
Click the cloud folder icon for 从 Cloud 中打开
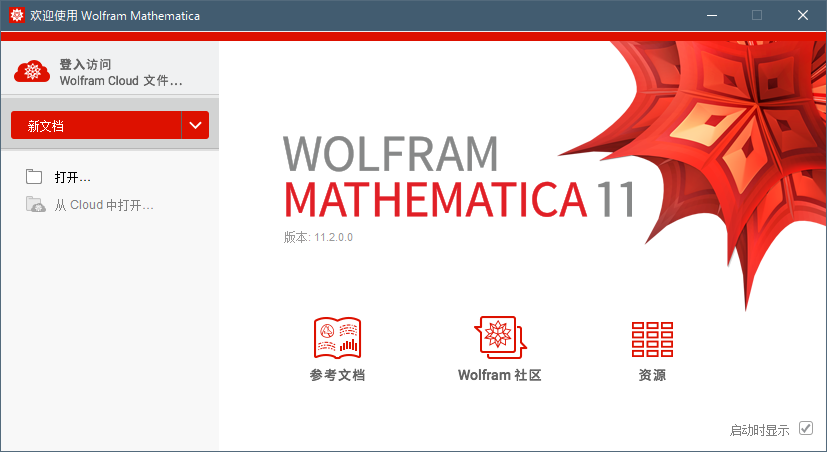[35, 205]
